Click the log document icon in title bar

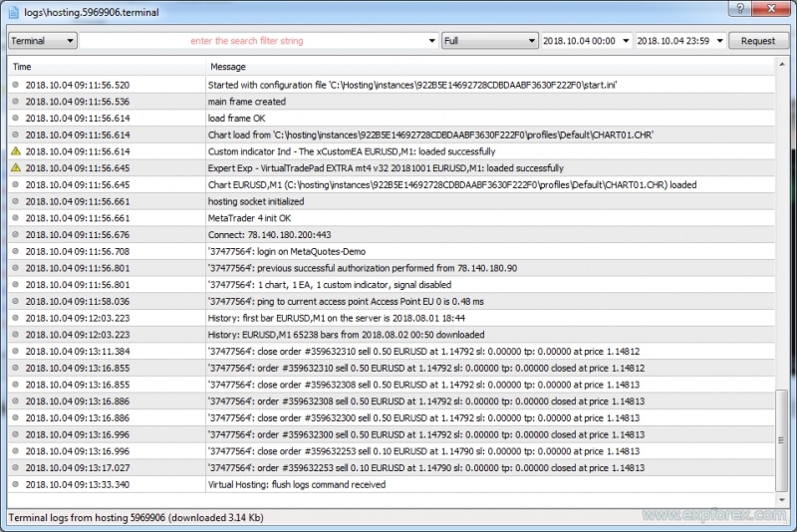point(13,11)
